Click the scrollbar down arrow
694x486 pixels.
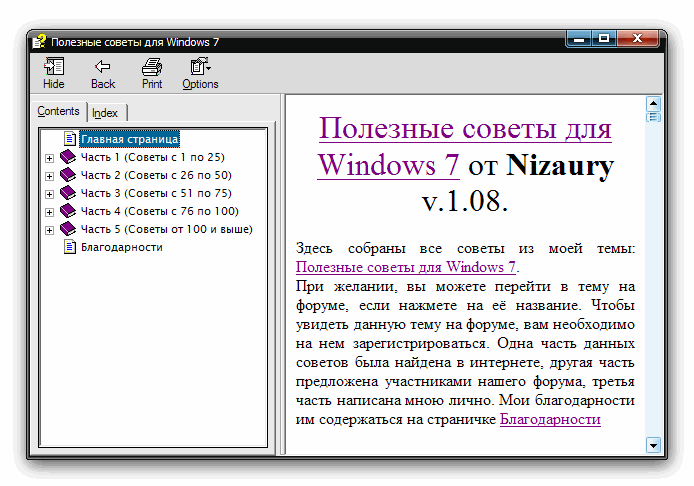tap(654, 444)
